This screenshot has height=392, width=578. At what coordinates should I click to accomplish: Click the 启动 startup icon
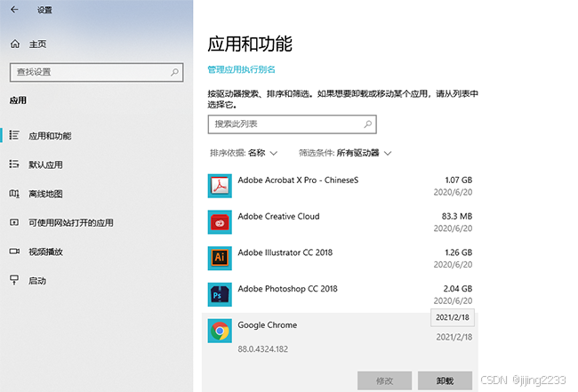[x=14, y=280]
